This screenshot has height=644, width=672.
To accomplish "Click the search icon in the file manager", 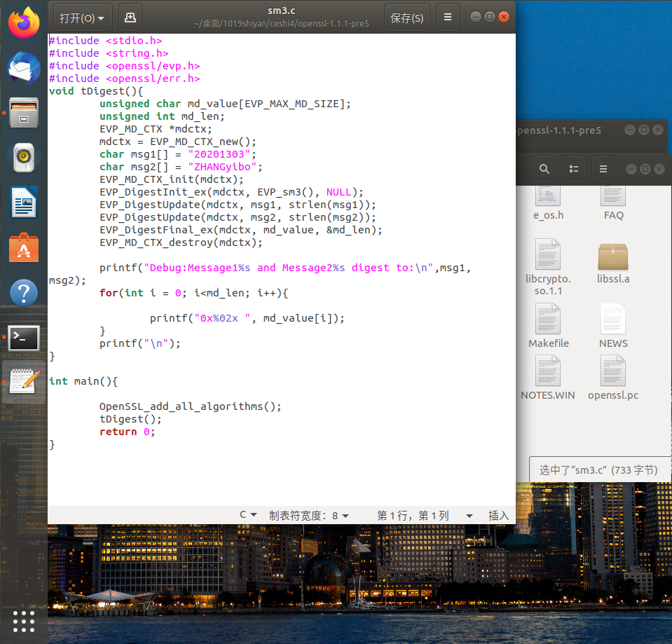I will click(x=544, y=169).
